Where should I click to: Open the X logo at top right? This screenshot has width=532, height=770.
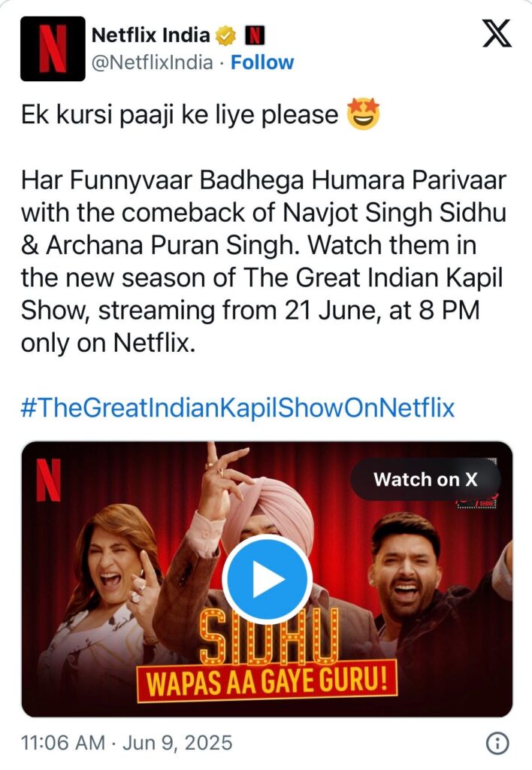(x=497, y=33)
